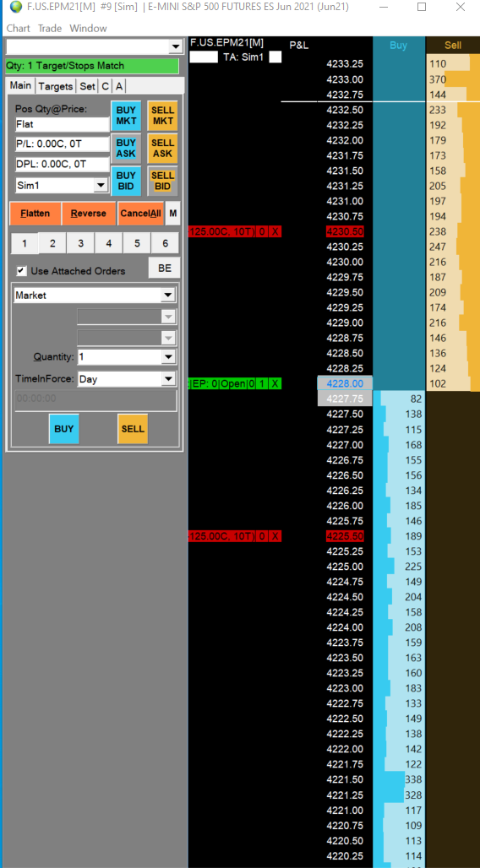480x868 pixels.
Task: Open second disabled dropdown above Quantity
Action: tap(169, 337)
